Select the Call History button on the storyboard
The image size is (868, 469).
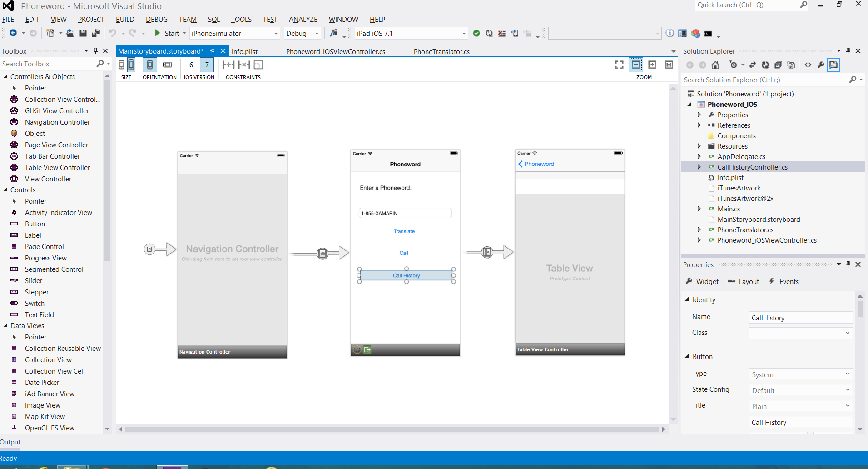tap(406, 275)
